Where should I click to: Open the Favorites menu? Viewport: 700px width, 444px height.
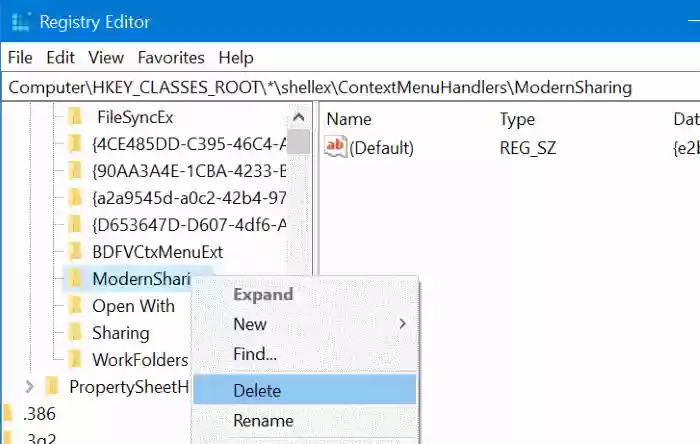171,58
